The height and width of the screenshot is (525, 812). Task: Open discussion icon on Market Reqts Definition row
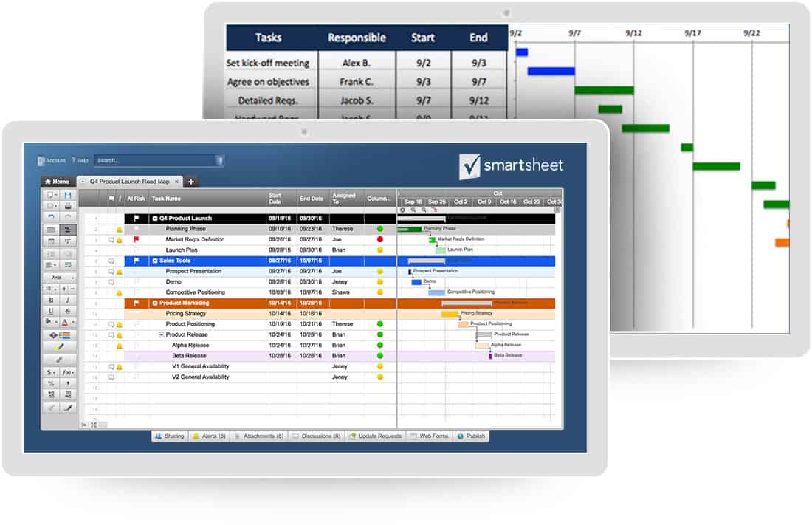(111, 240)
